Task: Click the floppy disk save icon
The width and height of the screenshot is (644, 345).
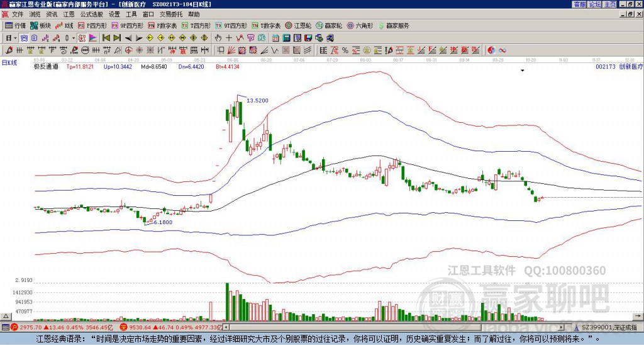Action: [x=308, y=38]
